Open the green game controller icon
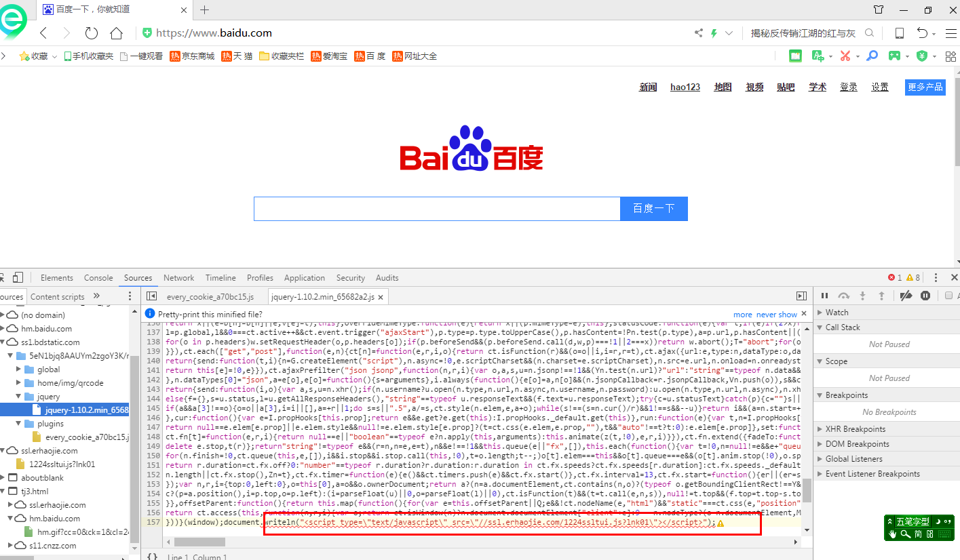Viewport: 960px width, 560px height. (896, 56)
